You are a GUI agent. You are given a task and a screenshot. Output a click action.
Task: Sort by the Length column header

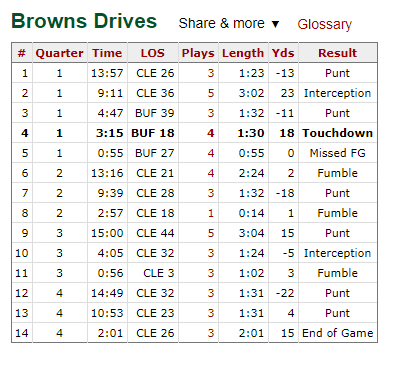click(243, 53)
